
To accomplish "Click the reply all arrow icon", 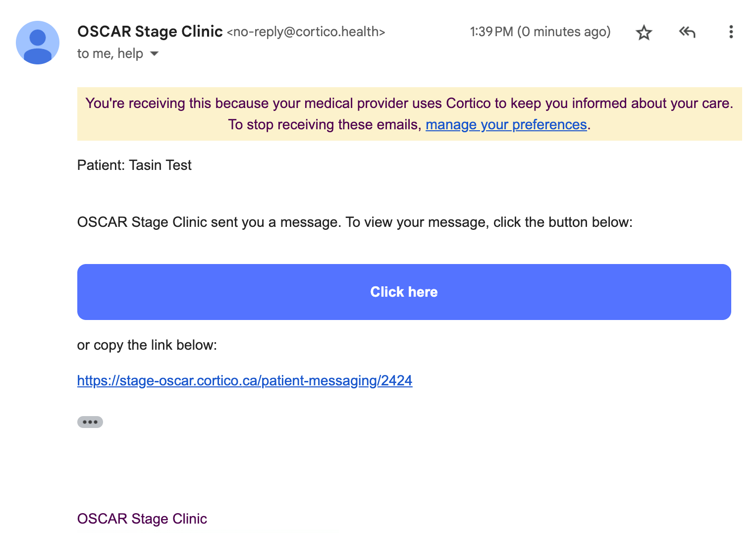I will click(x=687, y=33).
